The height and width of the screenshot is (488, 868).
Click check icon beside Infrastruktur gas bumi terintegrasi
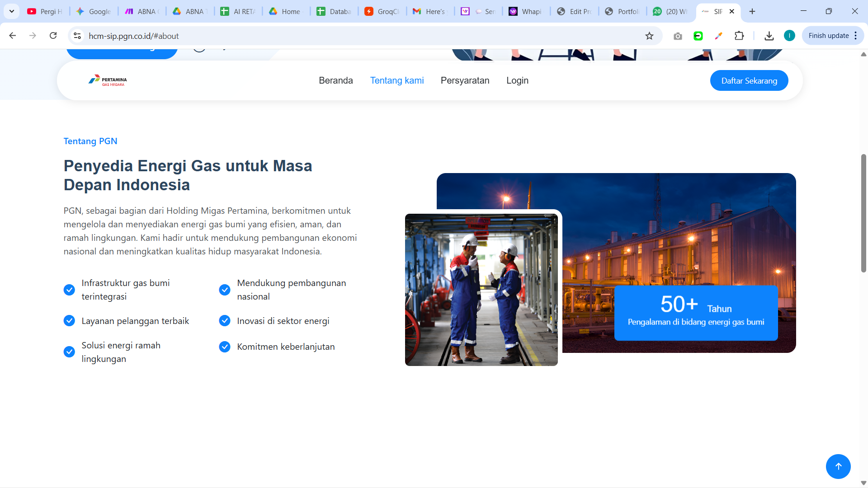(69, 290)
